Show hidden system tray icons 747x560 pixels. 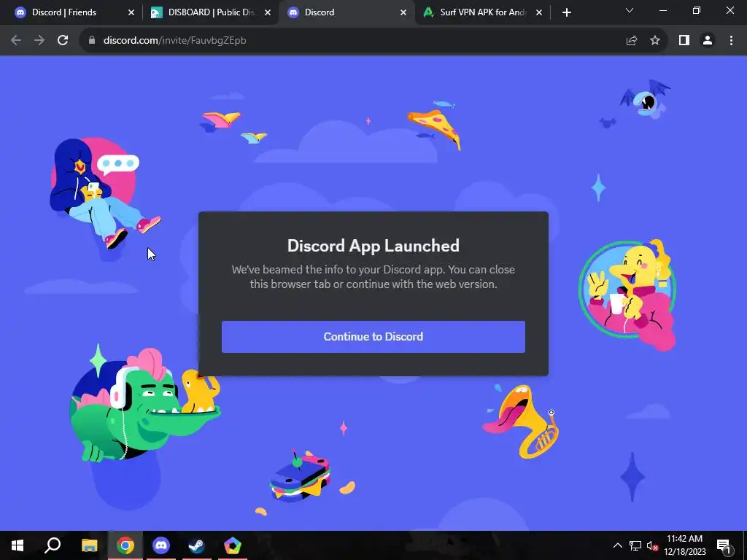617,545
